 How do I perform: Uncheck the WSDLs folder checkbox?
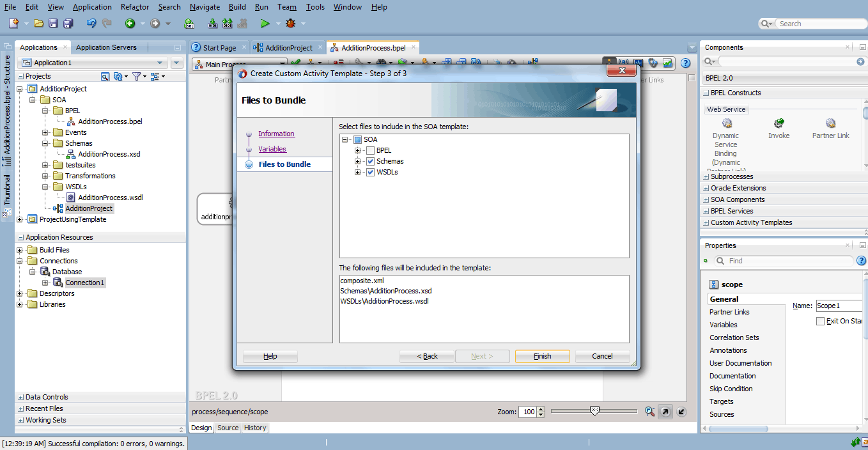tap(370, 172)
